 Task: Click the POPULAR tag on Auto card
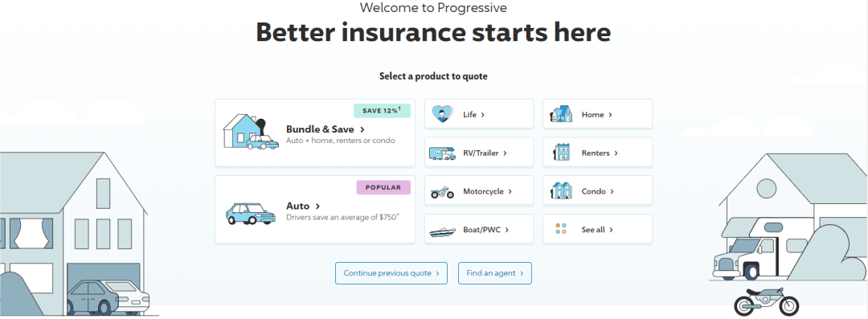click(x=383, y=187)
